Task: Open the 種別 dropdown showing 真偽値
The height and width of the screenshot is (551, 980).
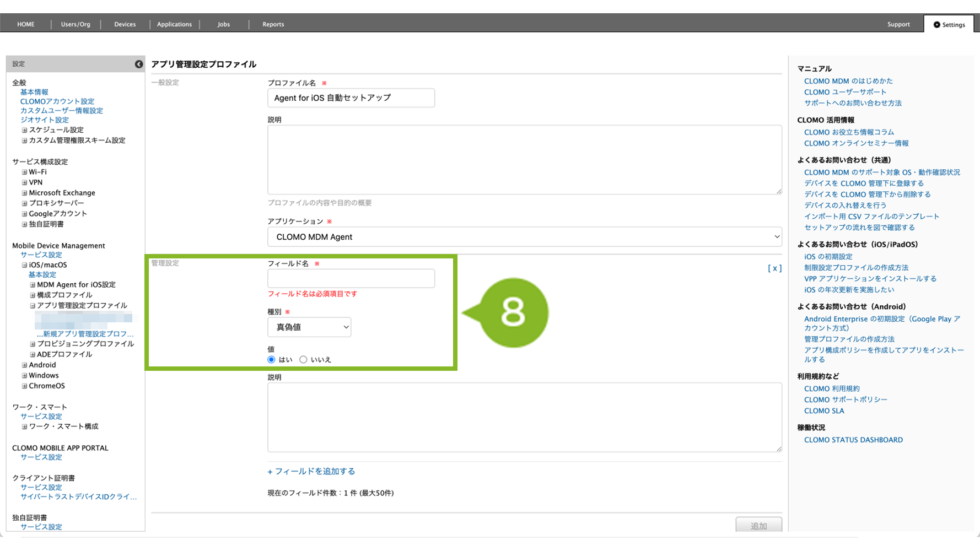Action: point(309,327)
